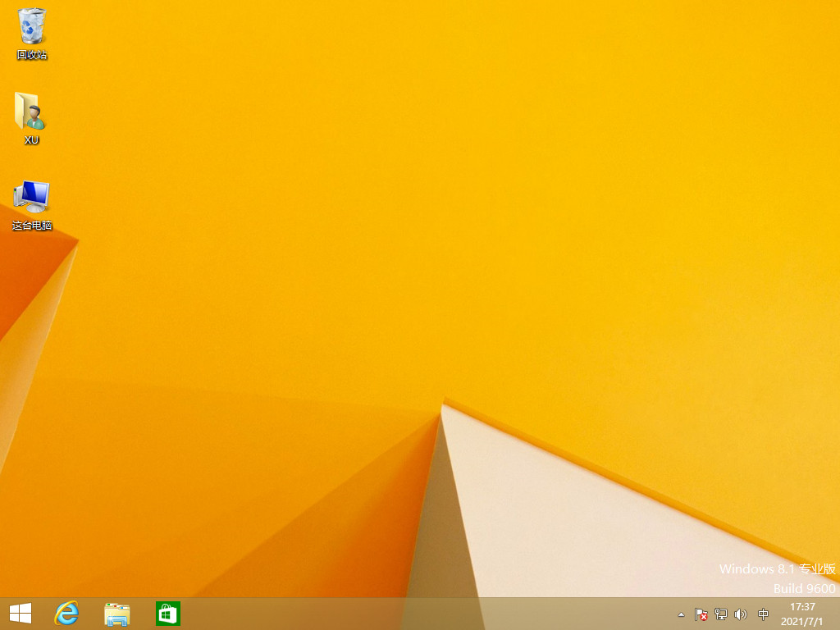Launch the Windows Store app
The image size is (840, 630).
point(167,613)
